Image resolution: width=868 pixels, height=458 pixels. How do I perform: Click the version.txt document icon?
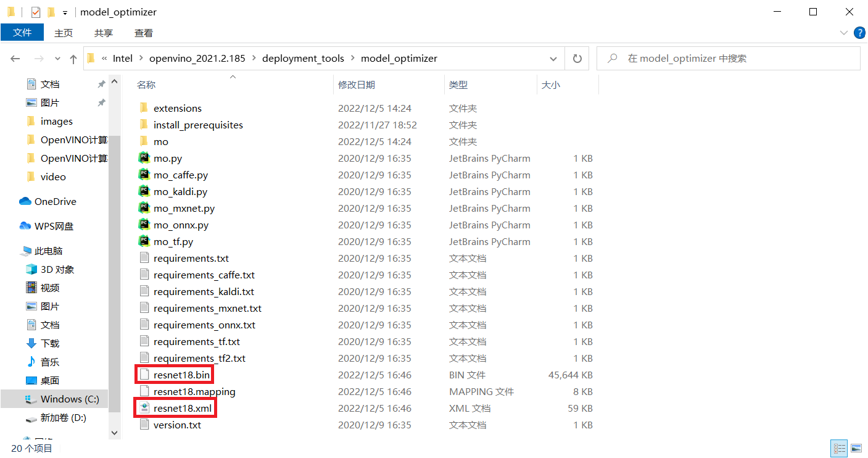click(144, 425)
